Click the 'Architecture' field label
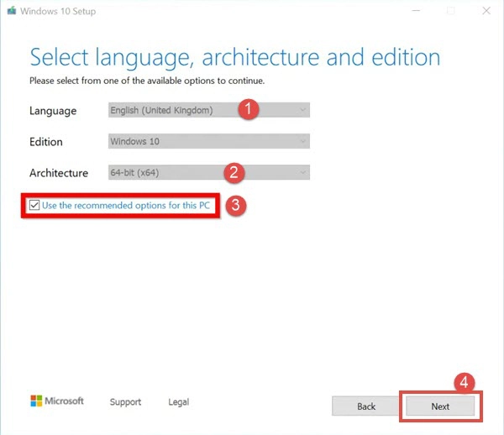This screenshot has width=504, height=435. [59, 173]
